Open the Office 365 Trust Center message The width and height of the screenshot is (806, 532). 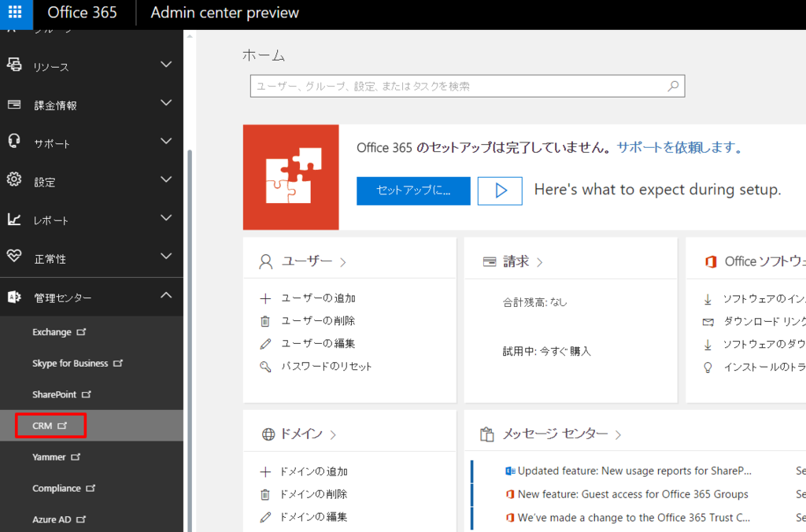634,518
